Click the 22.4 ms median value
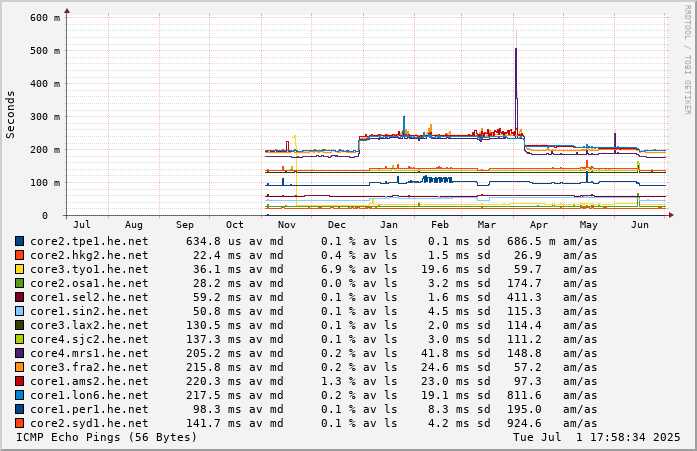The width and height of the screenshot is (697, 451). click(x=217, y=255)
